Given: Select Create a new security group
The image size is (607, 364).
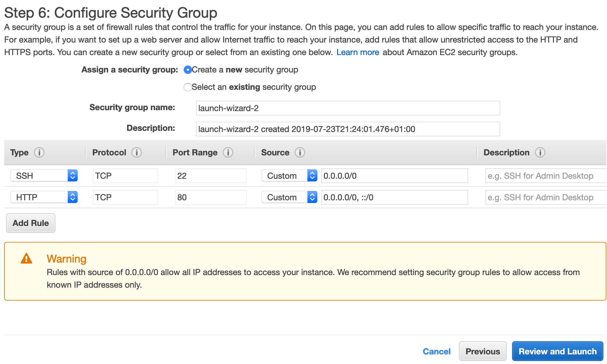Looking at the screenshot, I should pos(188,70).
